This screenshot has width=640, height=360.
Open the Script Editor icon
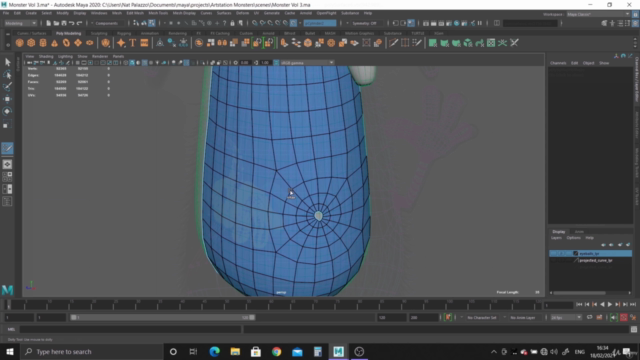coord(634,329)
